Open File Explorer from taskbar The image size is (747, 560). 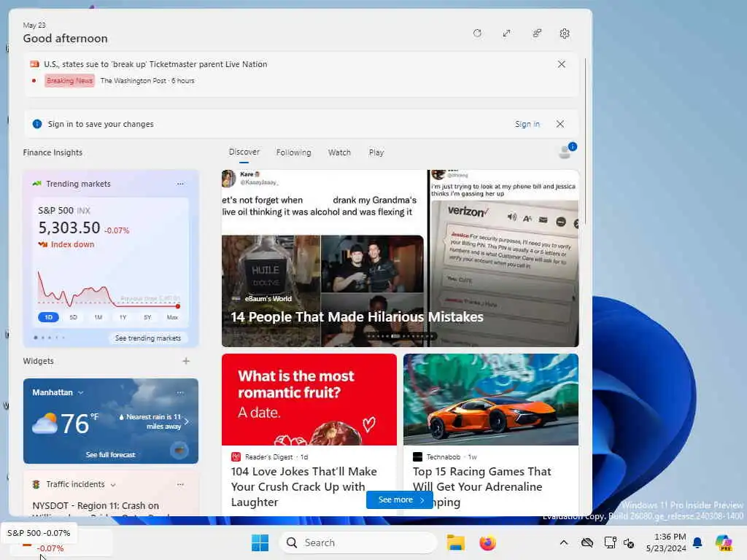coord(455,542)
